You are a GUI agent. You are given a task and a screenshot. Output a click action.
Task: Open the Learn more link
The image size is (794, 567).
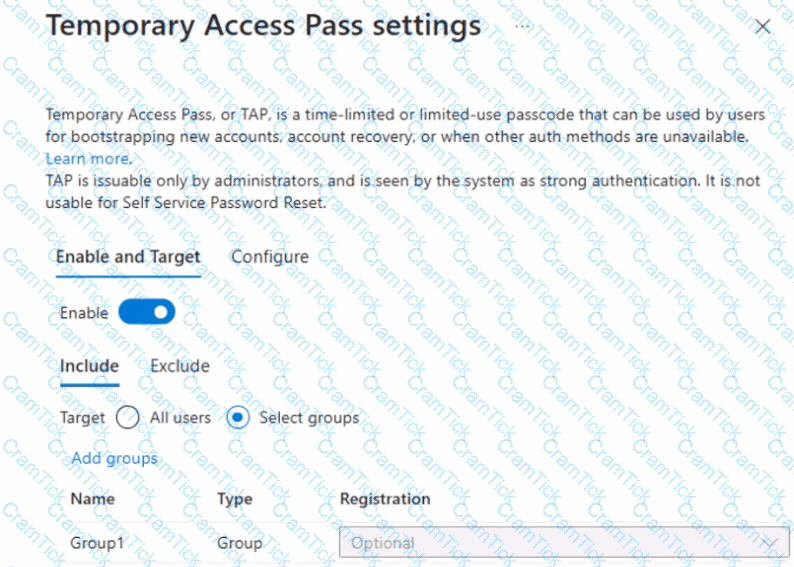pos(88,159)
